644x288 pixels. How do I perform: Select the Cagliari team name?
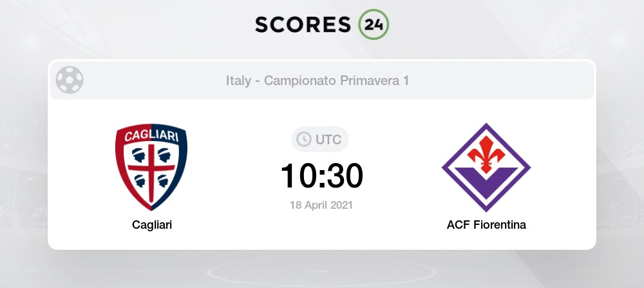click(151, 225)
